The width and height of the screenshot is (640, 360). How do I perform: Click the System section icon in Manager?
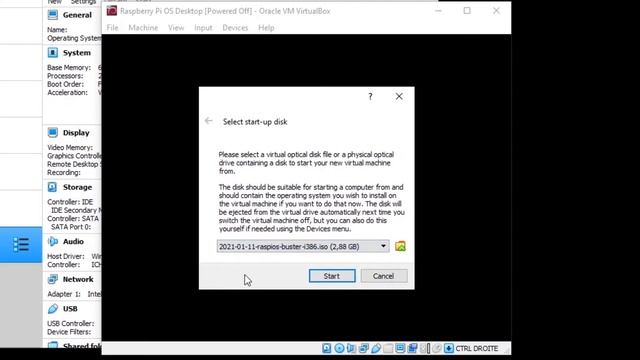pos(53,53)
